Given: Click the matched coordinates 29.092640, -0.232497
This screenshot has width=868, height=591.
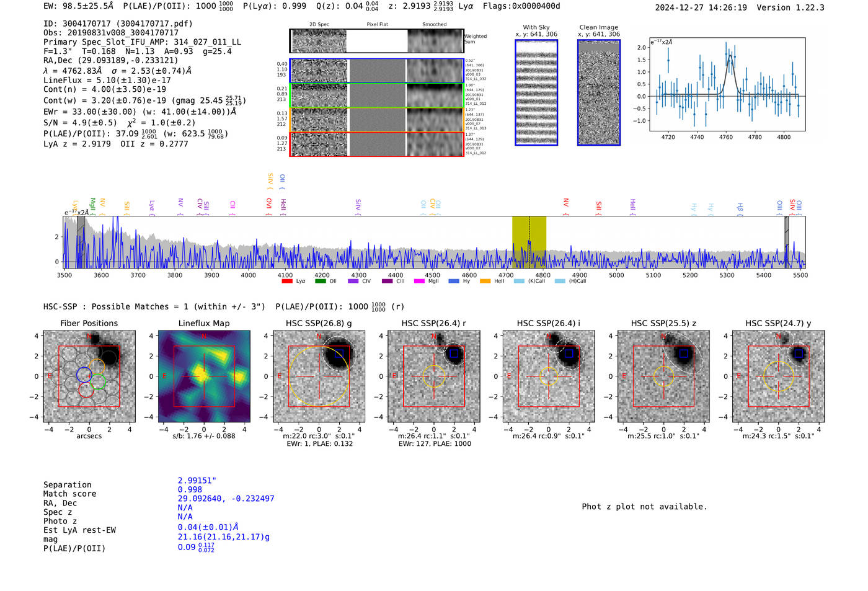Looking at the screenshot, I should pyautogui.click(x=226, y=499).
